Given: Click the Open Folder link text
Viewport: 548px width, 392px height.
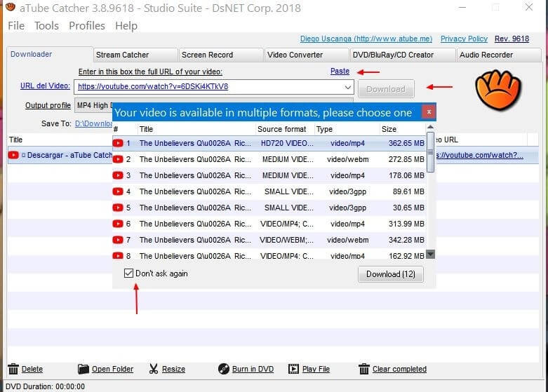Looking at the screenshot, I should pyautogui.click(x=112, y=370).
